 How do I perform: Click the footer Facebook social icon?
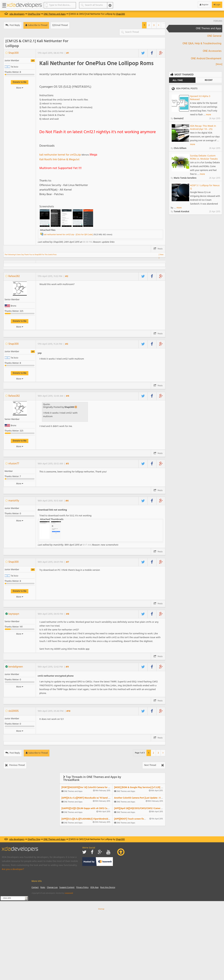[92, 852]
